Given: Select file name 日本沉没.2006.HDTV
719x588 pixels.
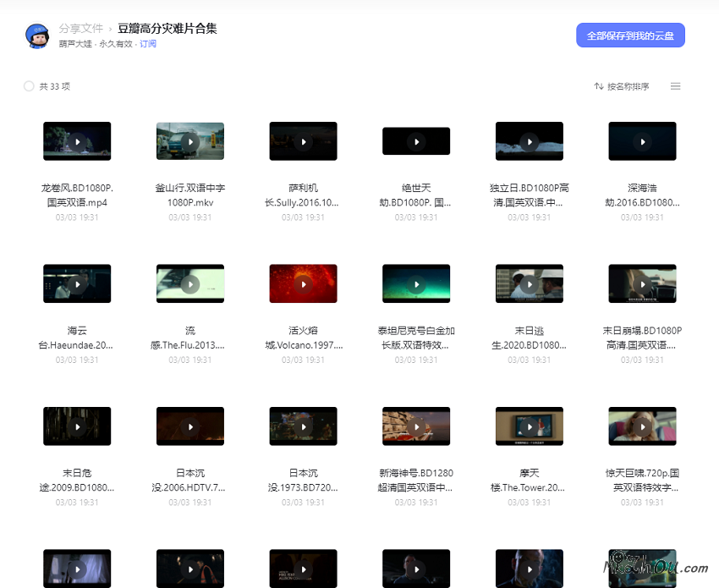Looking at the screenshot, I should click(x=190, y=481).
